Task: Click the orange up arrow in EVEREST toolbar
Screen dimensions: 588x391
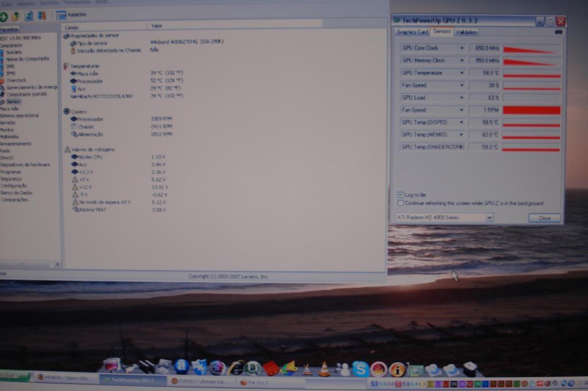Action: click(16, 16)
